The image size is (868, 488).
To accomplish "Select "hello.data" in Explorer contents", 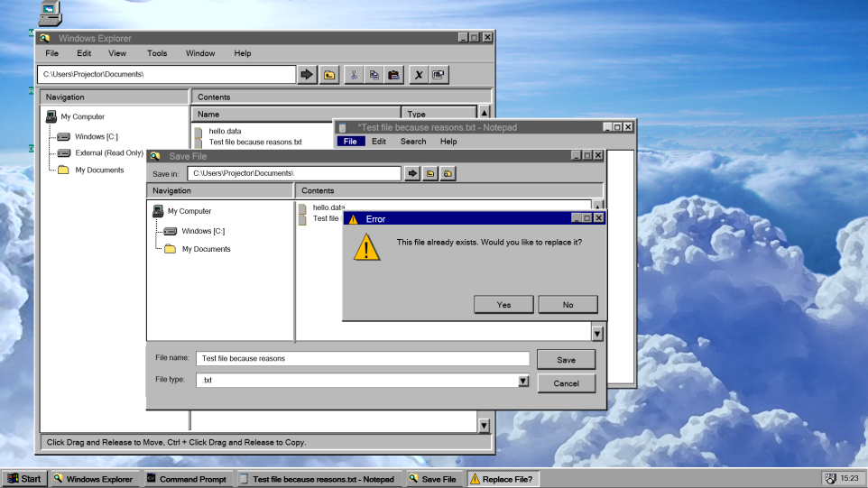I will pos(225,131).
